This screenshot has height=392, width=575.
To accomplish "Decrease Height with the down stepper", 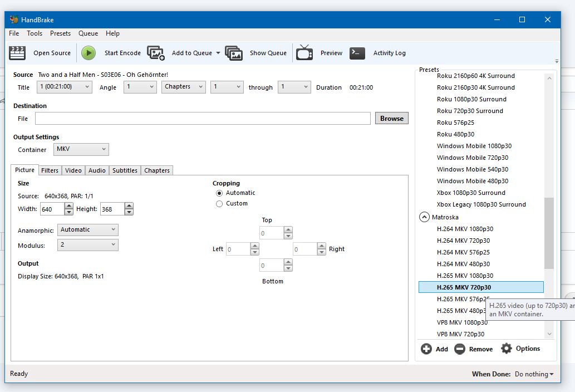I will tap(129, 212).
